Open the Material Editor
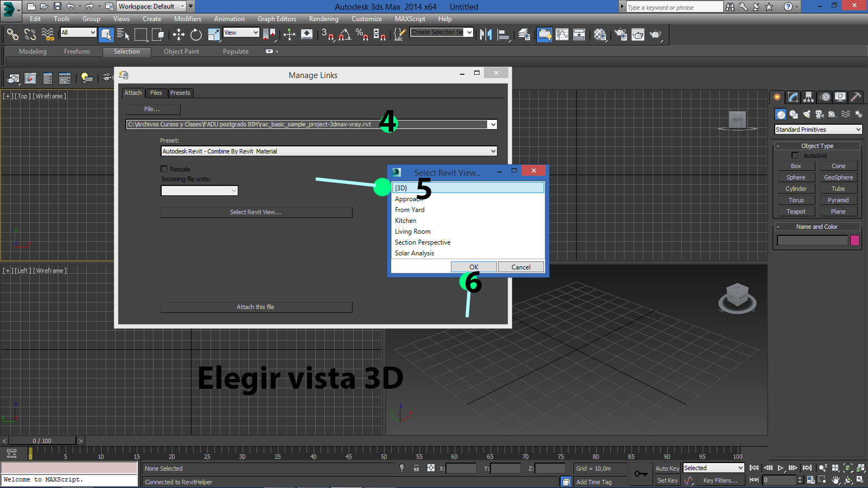Viewport: 868px width, 488px height. click(600, 35)
